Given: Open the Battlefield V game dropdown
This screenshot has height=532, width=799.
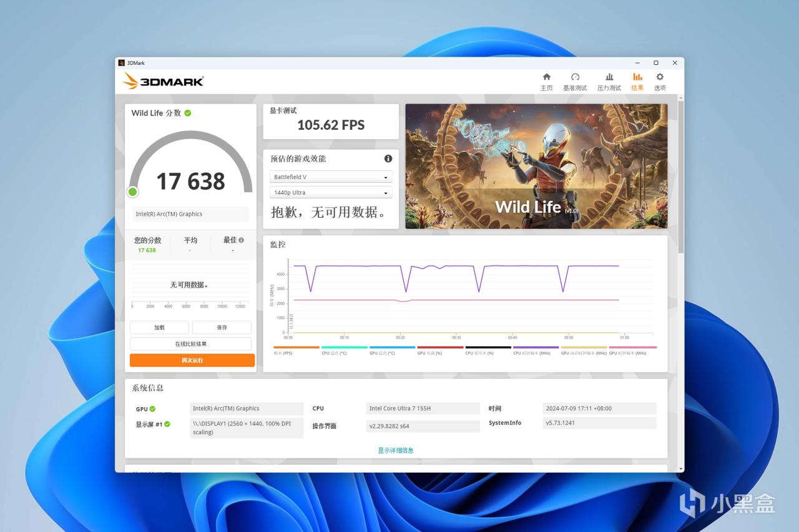Looking at the screenshot, I should [x=331, y=177].
